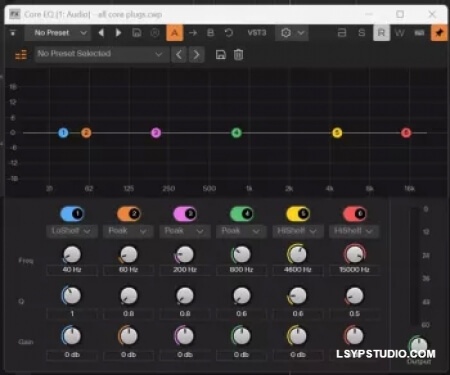This screenshot has height=375, width=450.
Task: Click the Output level knob
Action: tap(419, 344)
